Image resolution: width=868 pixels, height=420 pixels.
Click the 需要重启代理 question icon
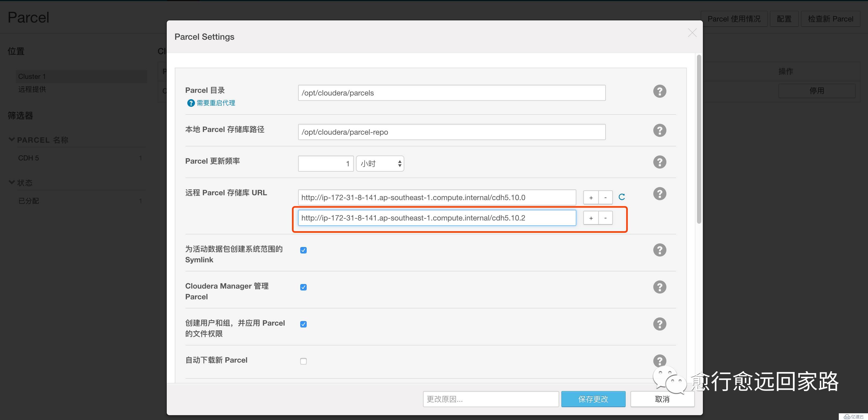pyautogui.click(x=191, y=103)
